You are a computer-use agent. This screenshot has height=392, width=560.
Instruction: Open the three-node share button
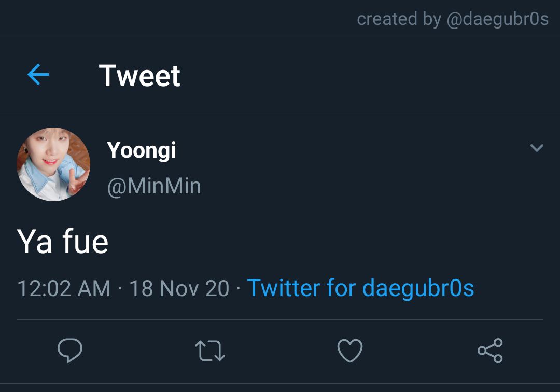coord(491,351)
